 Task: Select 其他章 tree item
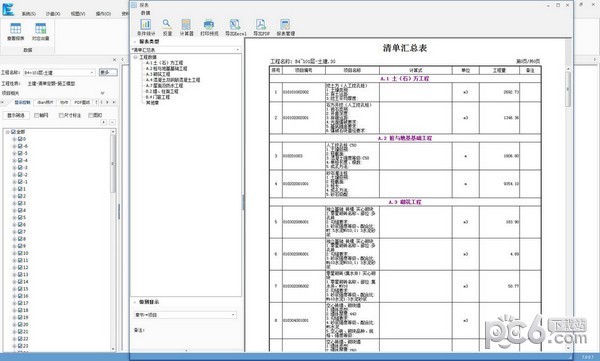click(152, 103)
